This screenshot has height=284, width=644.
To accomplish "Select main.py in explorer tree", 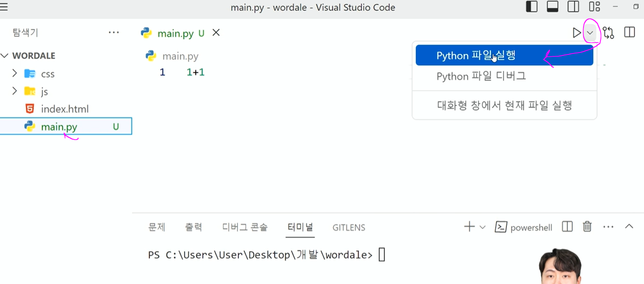I will (66, 126).
